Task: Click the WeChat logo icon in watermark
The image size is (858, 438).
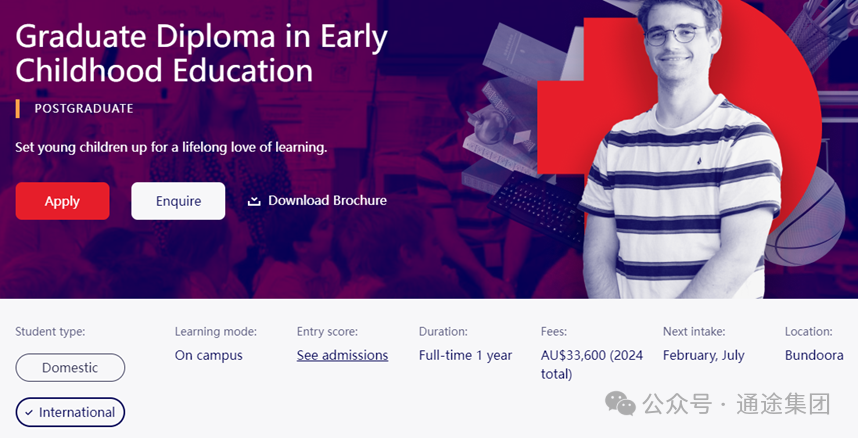Action: tap(620, 404)
